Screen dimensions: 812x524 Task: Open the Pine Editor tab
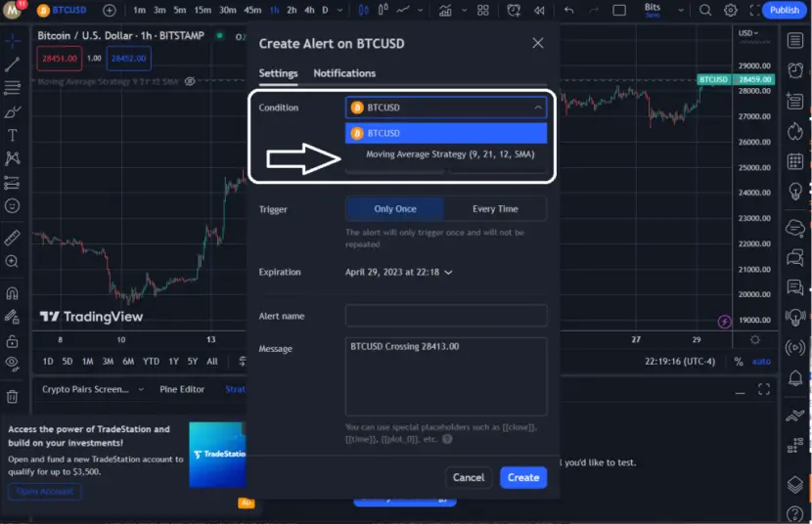(182, 389)
